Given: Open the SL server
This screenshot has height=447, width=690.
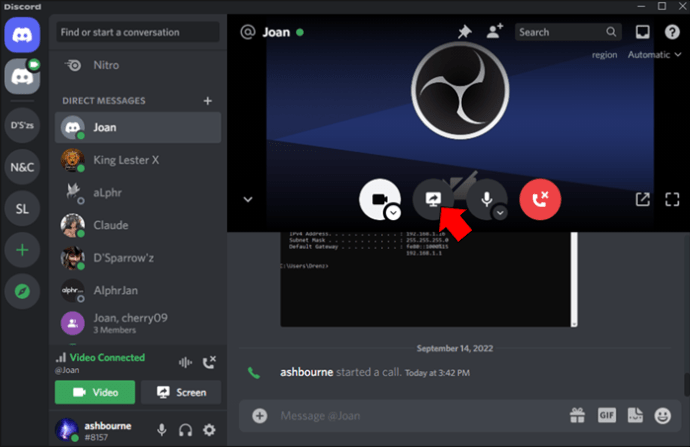Looking at the screenshot, I should tap(22, 209).
